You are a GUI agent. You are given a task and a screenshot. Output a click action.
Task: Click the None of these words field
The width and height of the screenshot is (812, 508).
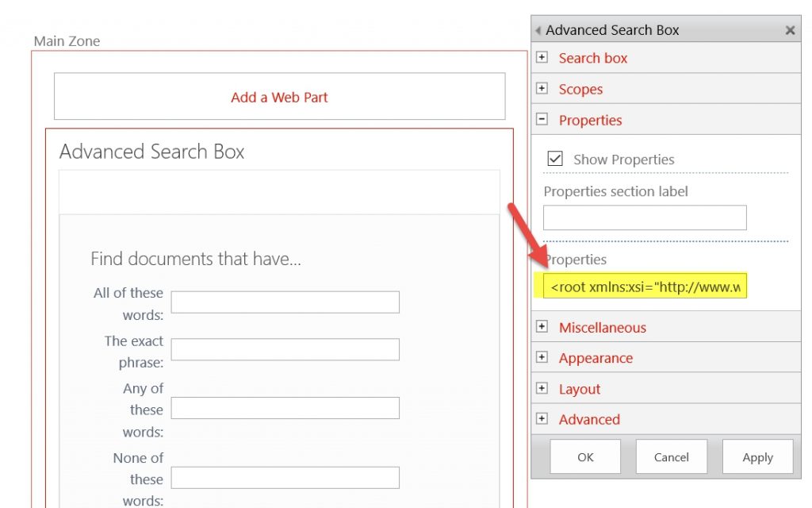pyautogui.click(x=285, y=477)
